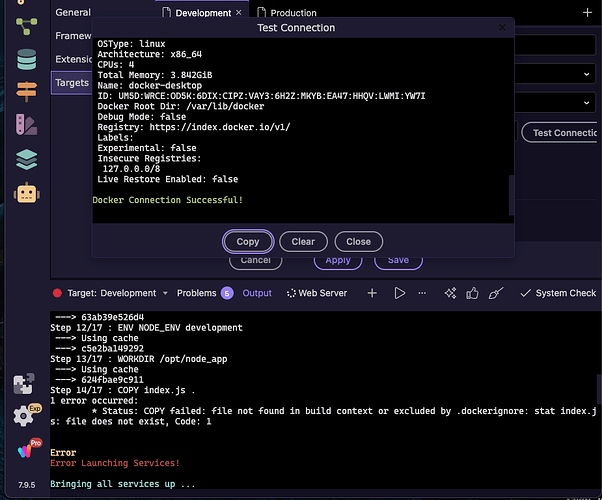Screen dimensions: 602x500
Task: Click the Copy button in dialog
Action: [x=248, y=242]
